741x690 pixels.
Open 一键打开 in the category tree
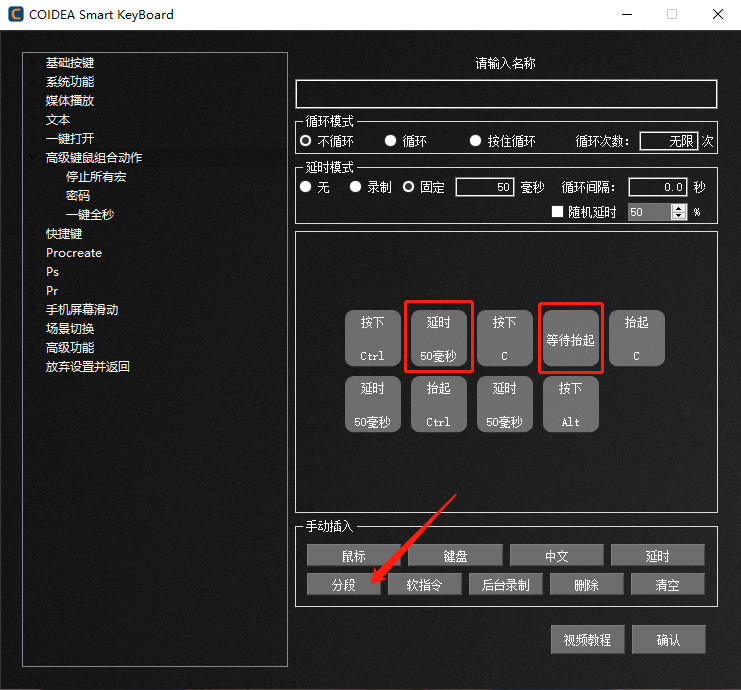point(70,138)
